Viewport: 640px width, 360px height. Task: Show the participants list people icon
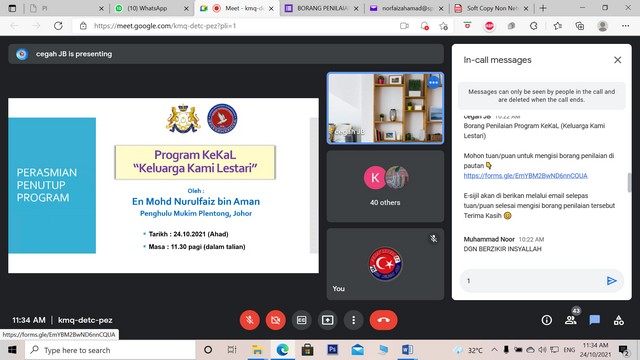[571, 320]
